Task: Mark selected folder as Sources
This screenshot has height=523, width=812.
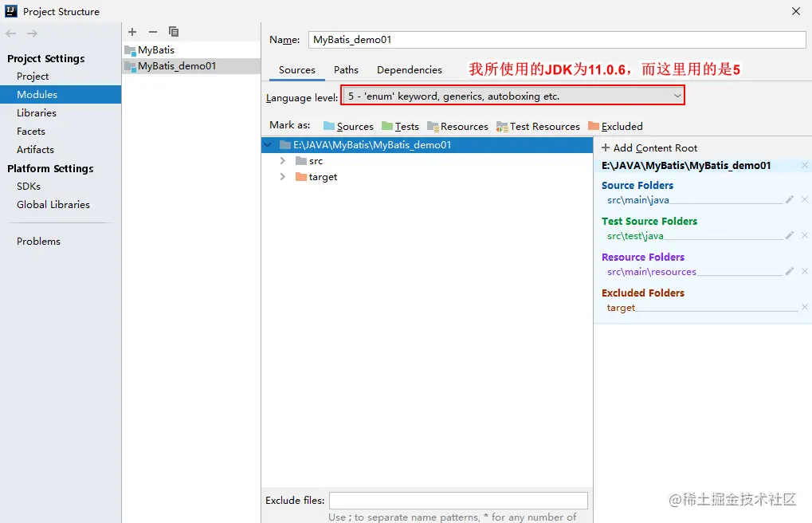Action: tap(348, 127)
